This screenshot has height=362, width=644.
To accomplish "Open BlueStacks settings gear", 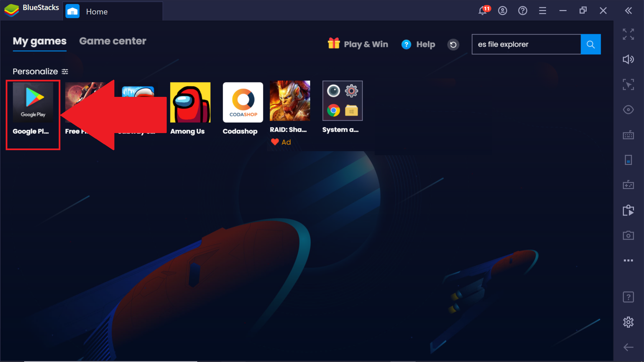I will pyautogui.click(x=628, y=322).
